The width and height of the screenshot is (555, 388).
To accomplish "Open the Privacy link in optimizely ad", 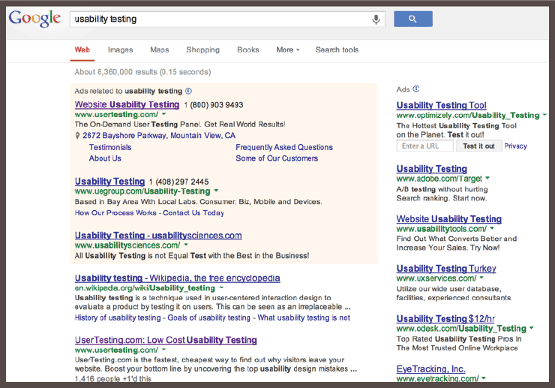I will coord(516,146).
